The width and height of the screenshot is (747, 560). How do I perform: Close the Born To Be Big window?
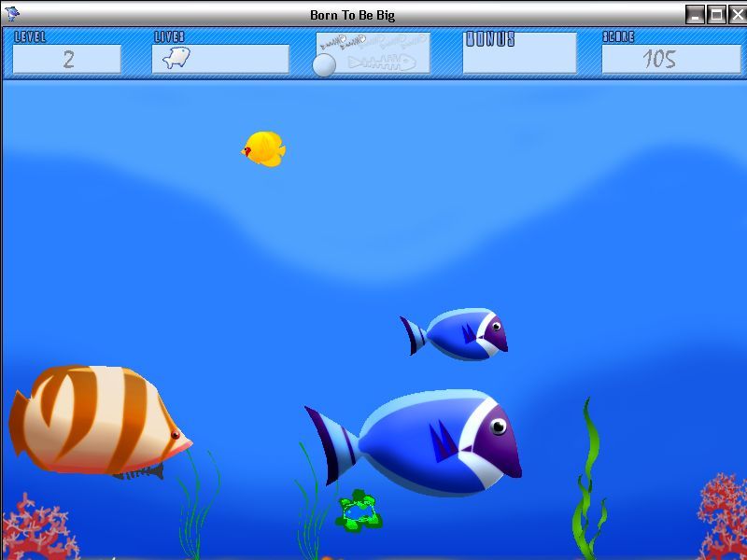click(x=737, y=15)
